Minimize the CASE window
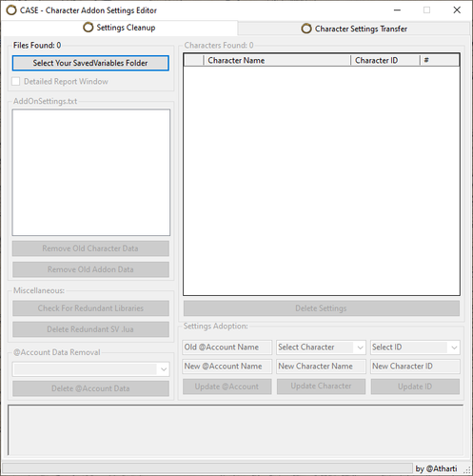 coord(397,10)
